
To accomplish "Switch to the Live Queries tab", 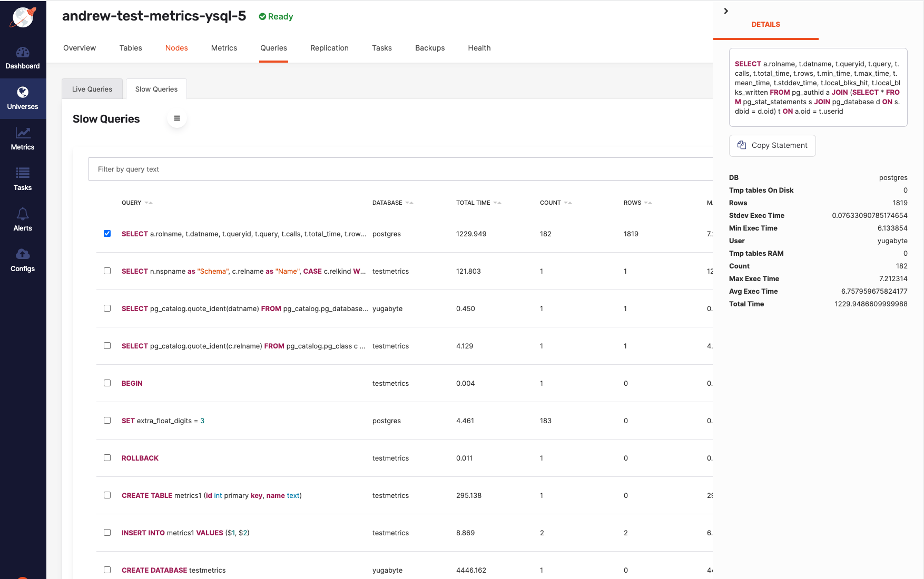I will point(92,88).
